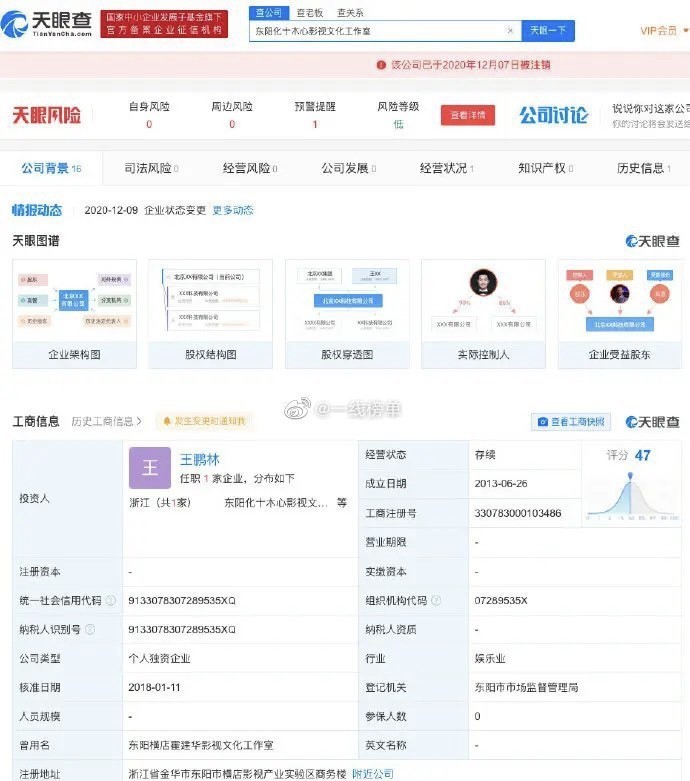Click the score distribution chart
Screen dimensions: 690x781
click(x=633, y=496)
